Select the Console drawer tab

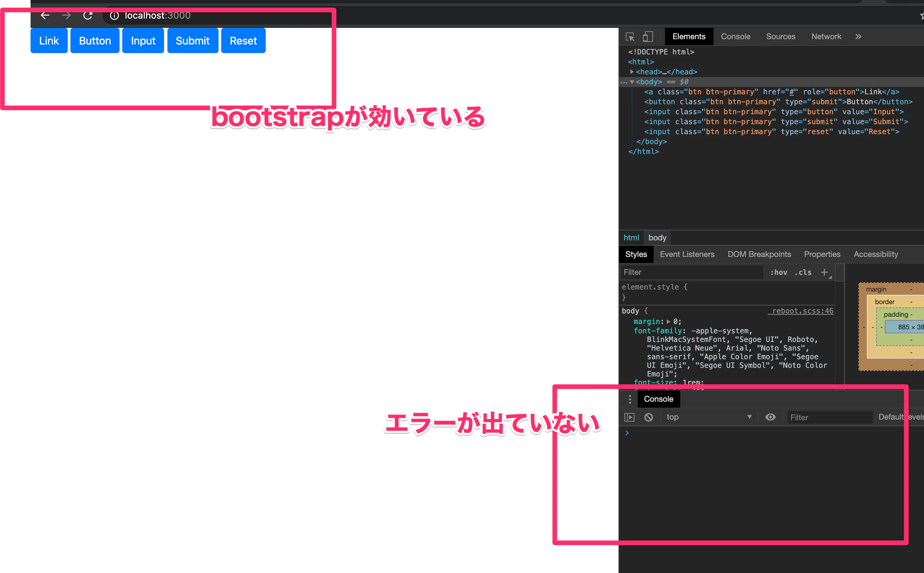point(659,399)
